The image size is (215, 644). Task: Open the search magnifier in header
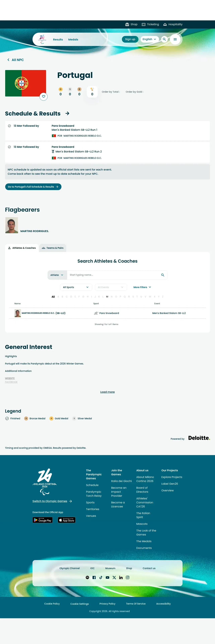(164, 39)
